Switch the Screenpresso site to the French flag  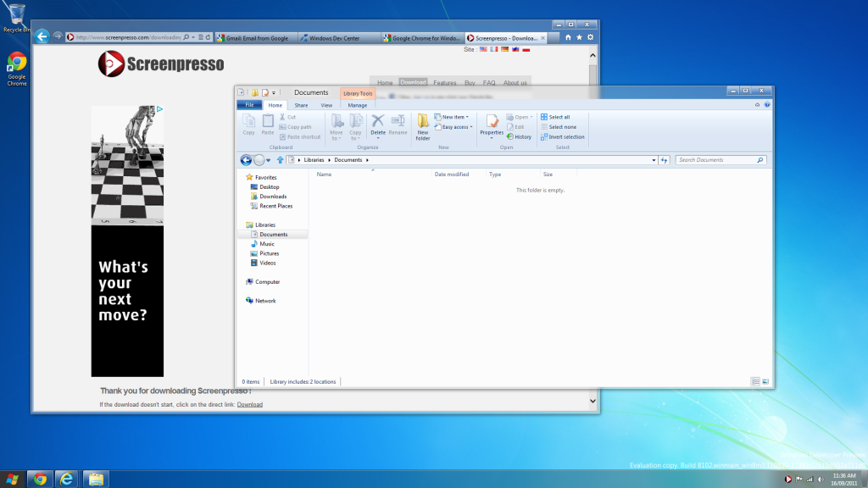pyautogui.click(x=492, y=49)
